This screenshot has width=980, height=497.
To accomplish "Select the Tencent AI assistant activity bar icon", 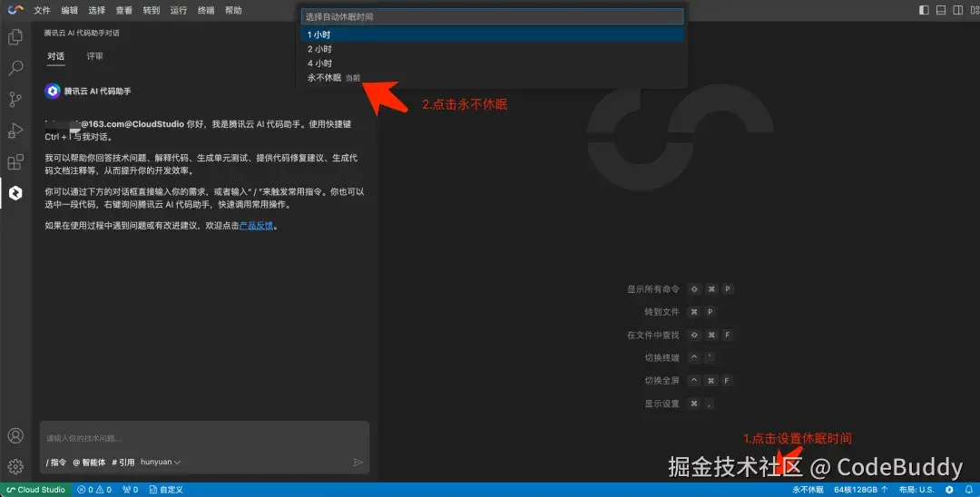I will tap(15, 193).
